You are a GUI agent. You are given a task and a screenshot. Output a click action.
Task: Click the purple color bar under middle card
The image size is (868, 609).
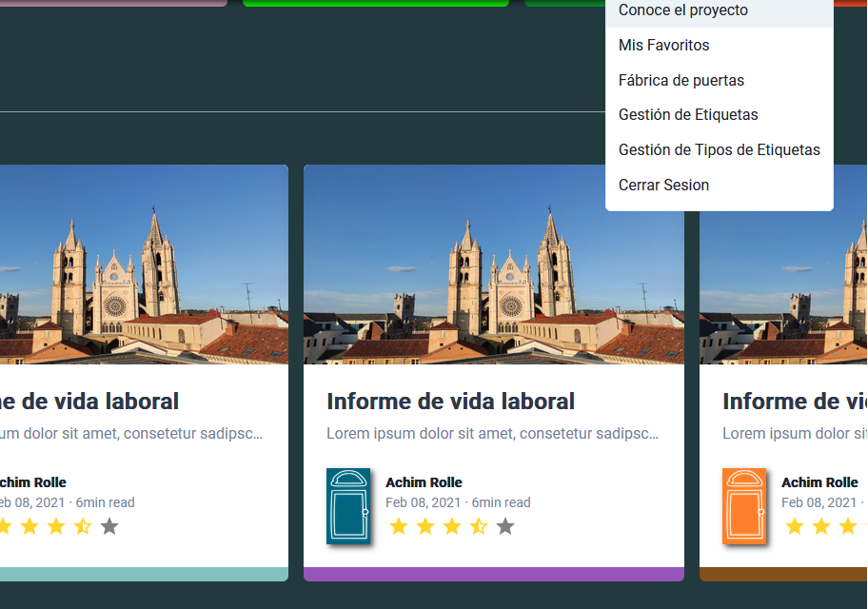point(494,574)
